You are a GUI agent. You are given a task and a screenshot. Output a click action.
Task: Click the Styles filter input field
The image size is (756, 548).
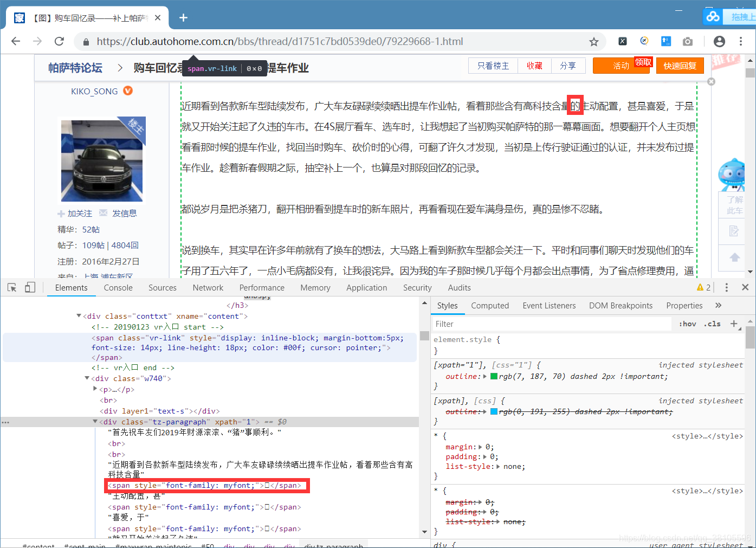552,324
